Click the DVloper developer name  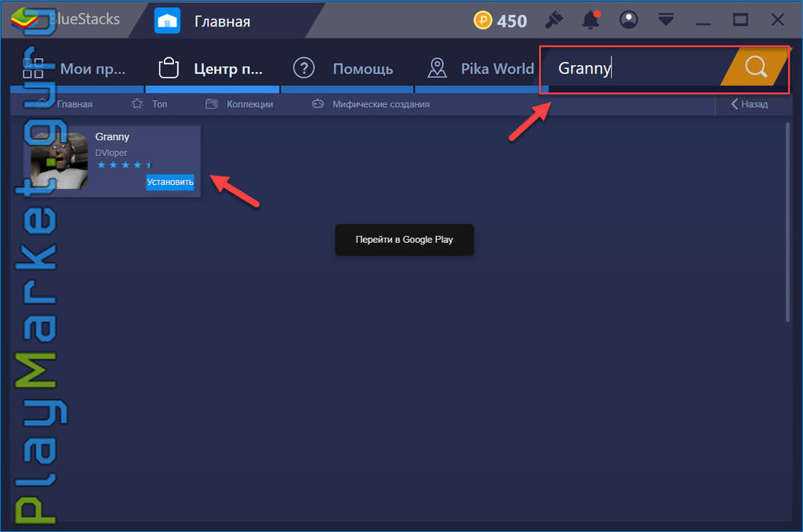point(111,153)
